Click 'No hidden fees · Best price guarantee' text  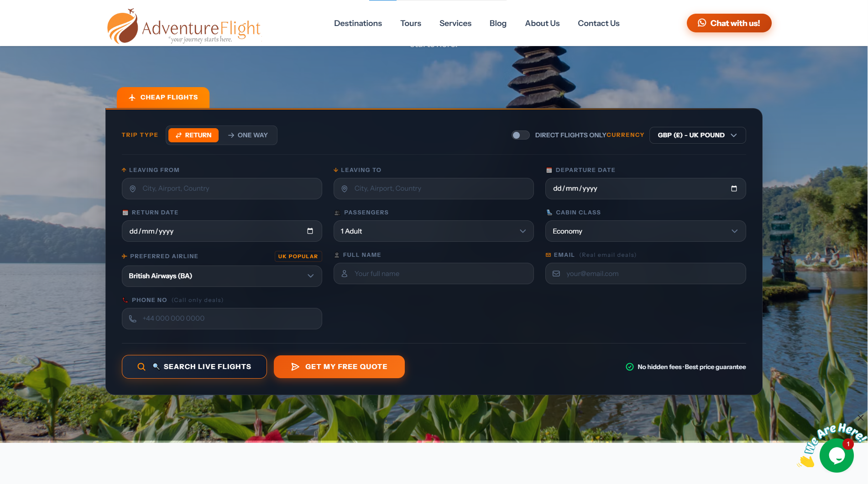click(691, 367)
